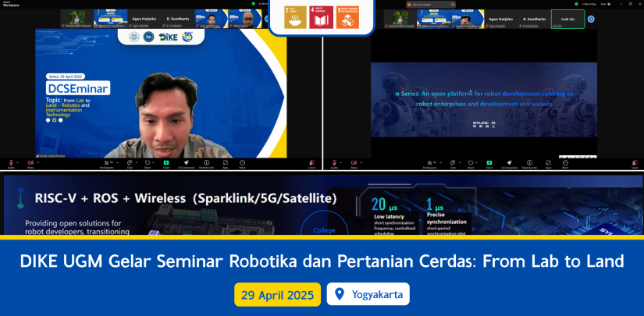Image resolution: width=644 pixels, height=316 pixels.
Task: Start Video in left Zoom window
Action: click(30, 164)
